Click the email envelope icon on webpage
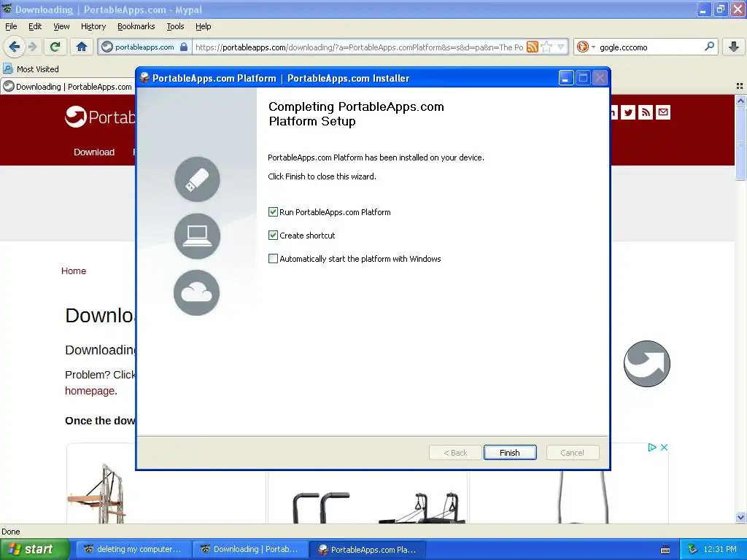 click(662, 112)
